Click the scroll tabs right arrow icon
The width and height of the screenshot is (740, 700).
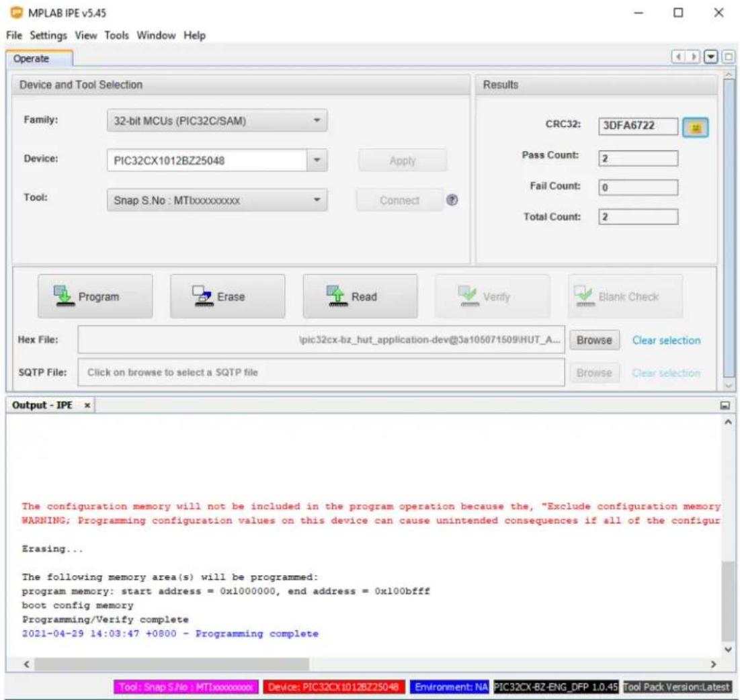693,57
